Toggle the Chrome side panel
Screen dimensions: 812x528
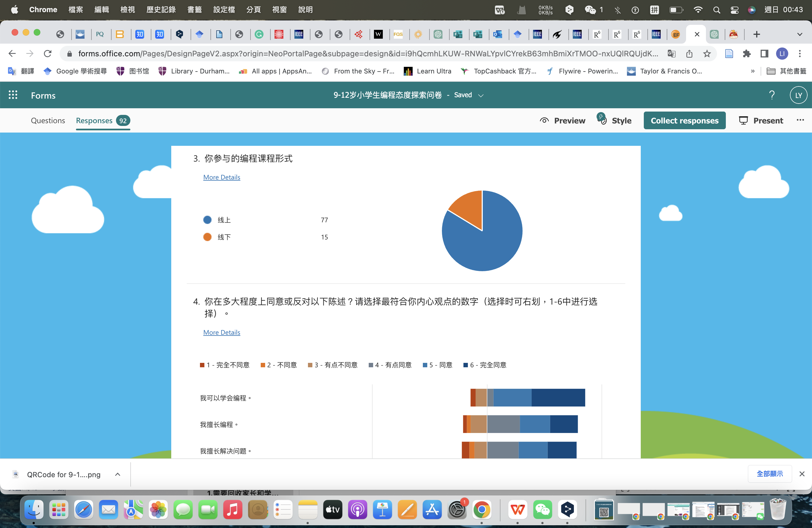(x=764, y=54)
